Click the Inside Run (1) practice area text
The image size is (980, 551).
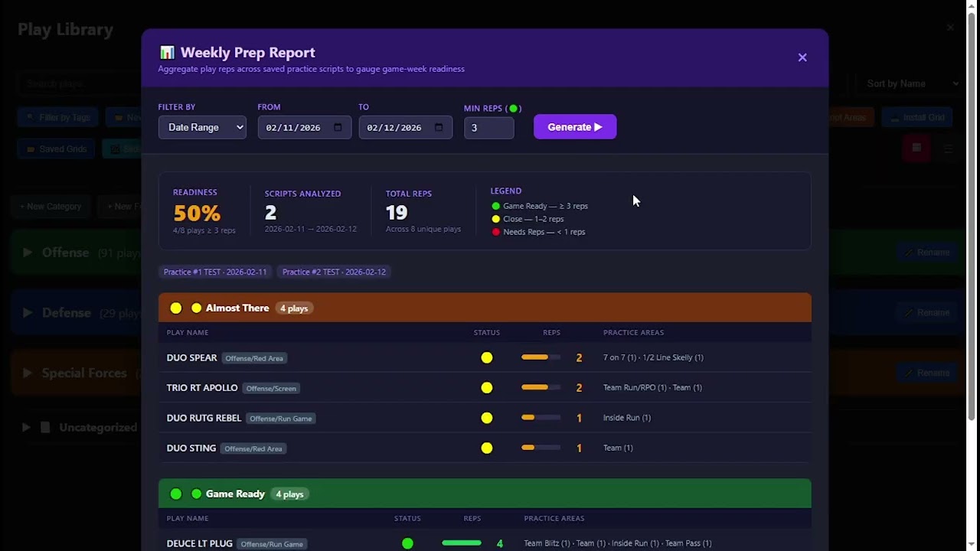coord(627,418)
